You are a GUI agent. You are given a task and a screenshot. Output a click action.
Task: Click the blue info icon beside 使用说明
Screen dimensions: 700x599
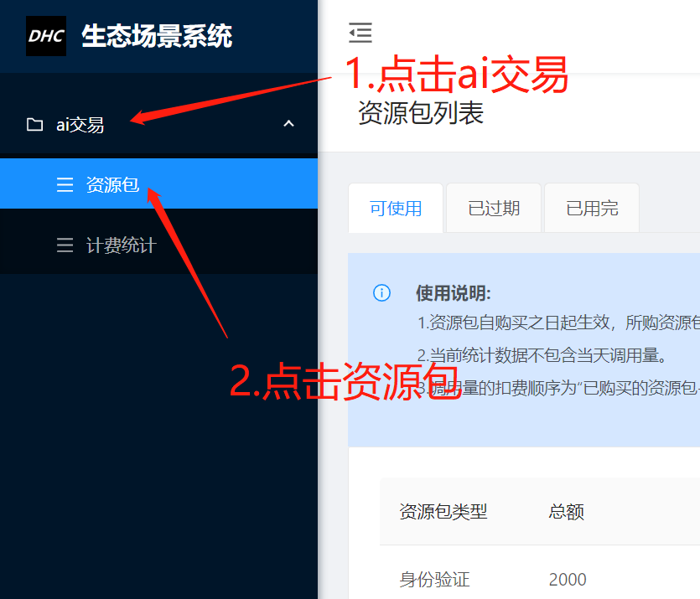pos(381,293)
